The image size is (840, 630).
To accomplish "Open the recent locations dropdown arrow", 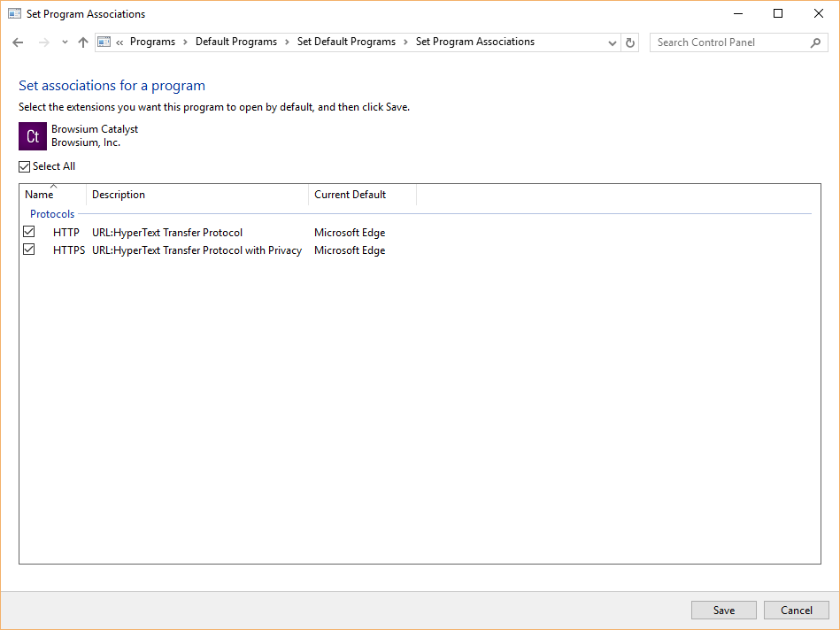I will coord(65,42).
